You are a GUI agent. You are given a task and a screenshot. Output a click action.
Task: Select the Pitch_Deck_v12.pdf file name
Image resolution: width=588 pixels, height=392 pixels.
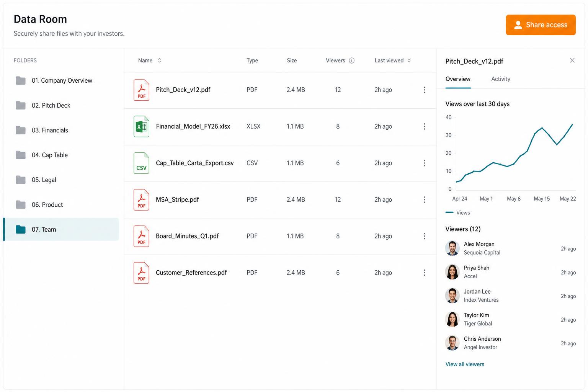[x=183, y=90]
